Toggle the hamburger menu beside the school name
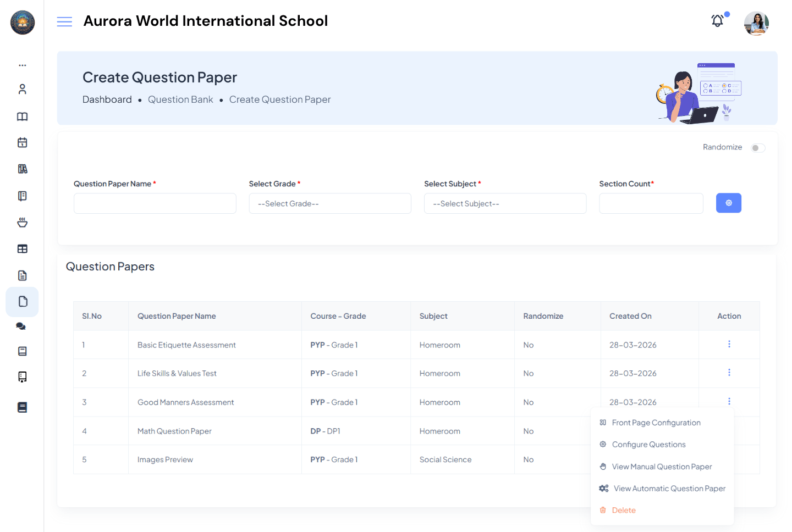 click(64, 21)
